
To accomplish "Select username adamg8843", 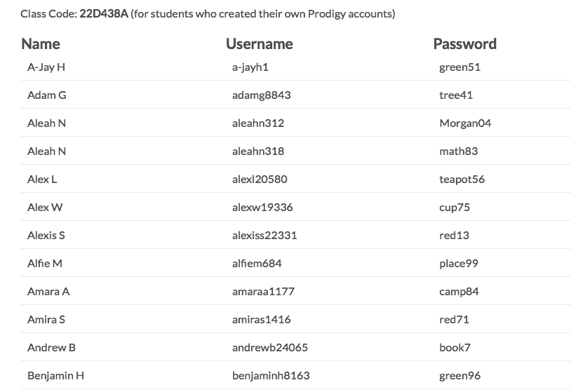I will coord(261,95).
